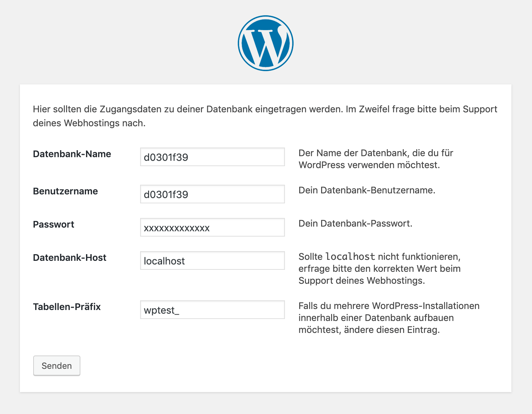Select the Passwort input field

click(x=213, y=227)
